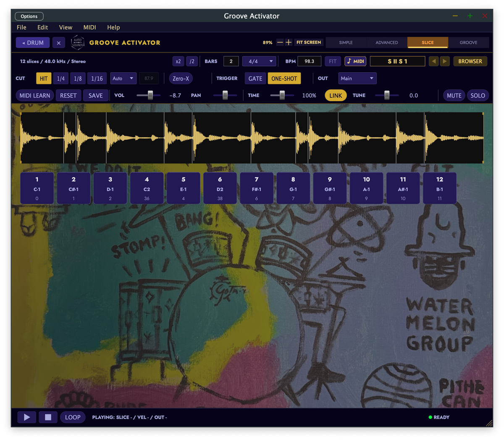504x440 pixels.
Task: Toggle LOOP playback
Action: click(x=73, y=417)
